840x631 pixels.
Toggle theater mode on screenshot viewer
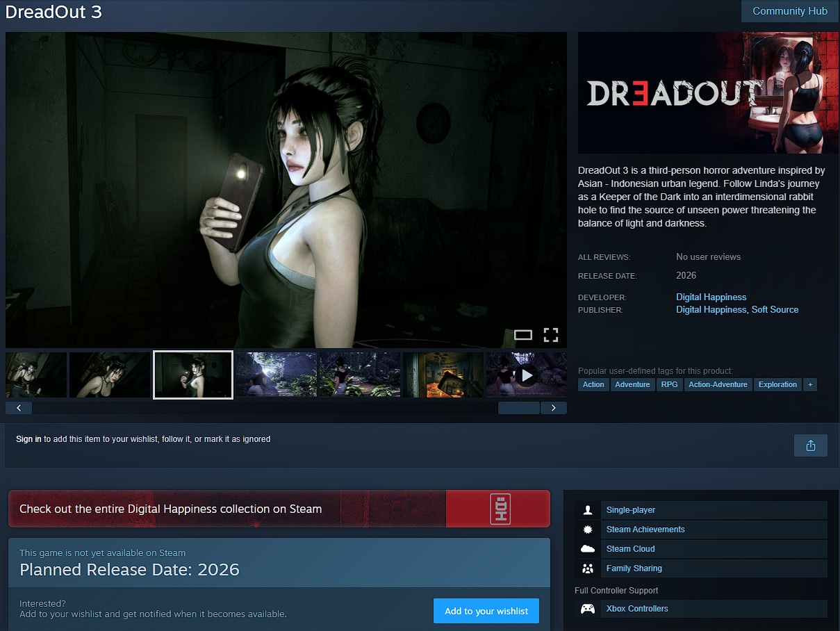[522, 335]
